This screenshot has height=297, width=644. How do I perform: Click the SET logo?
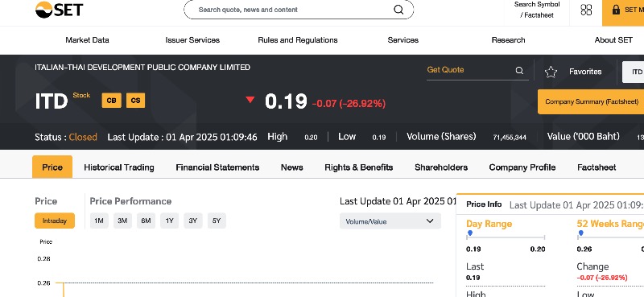[59, 10]
